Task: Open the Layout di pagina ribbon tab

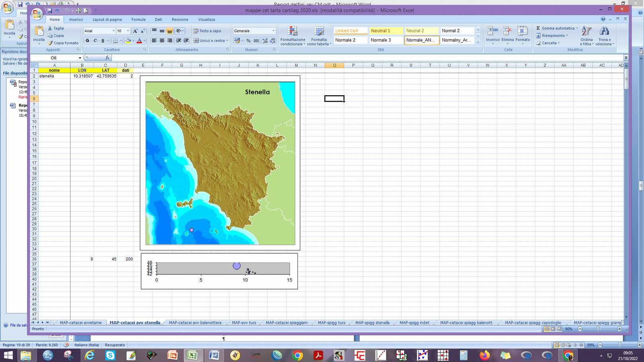Action: point(107,20)
